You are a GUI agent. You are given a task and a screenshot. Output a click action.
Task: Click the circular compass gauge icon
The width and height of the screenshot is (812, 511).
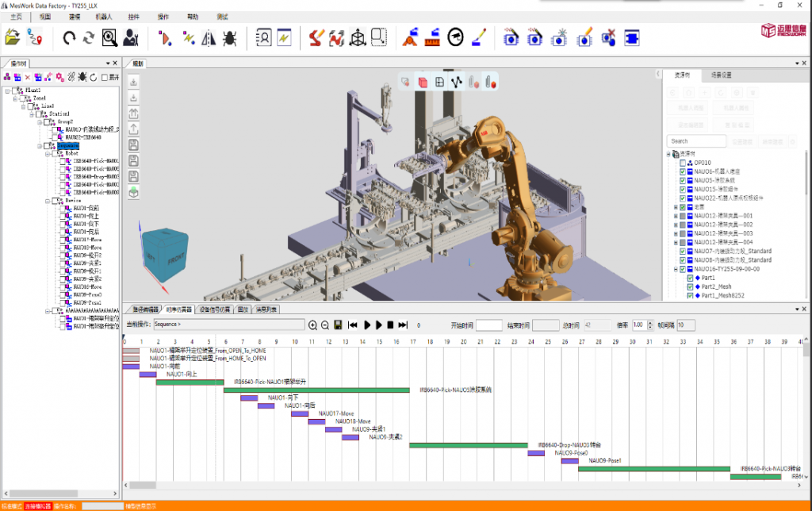click(x=455, y=37)
